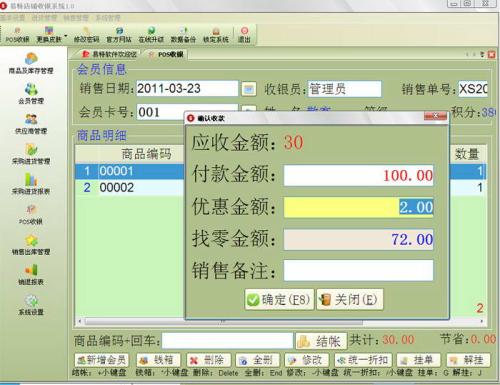Open 修改密码 change password tool
The width and height of the screenshot is (500, 385).
point(86,35)
